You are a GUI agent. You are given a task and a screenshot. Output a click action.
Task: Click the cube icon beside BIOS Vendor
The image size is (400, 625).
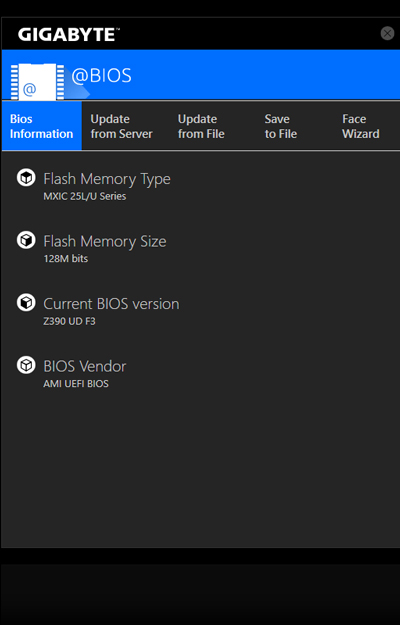26,365
